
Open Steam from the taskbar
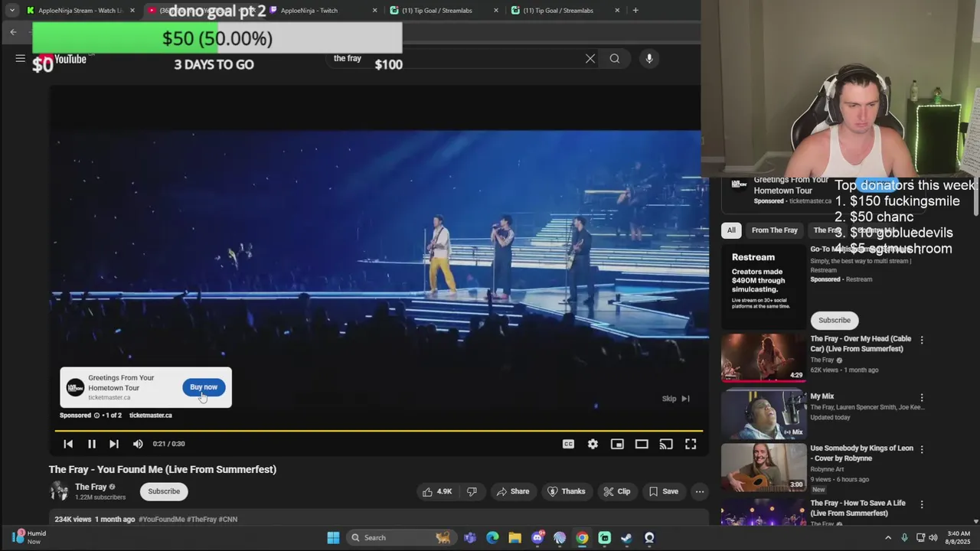[x=627, y=537]
